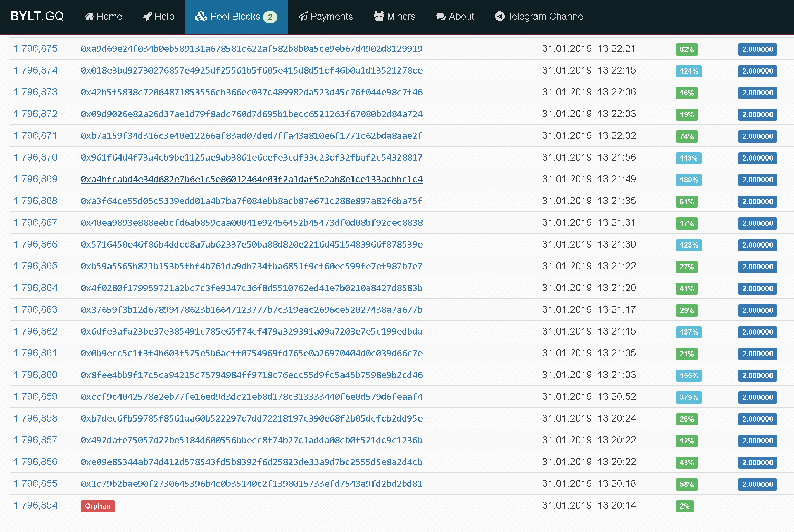Screen dimensions: 794x532
Task: Click the cubes icon in Pool Blocks
Action: click(x=201, y=16)
